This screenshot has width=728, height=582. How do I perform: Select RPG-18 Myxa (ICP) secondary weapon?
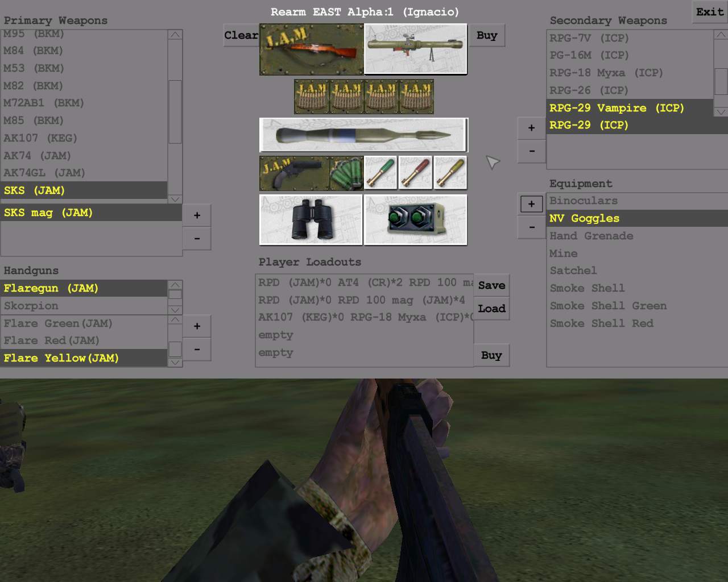coord(630,73)
